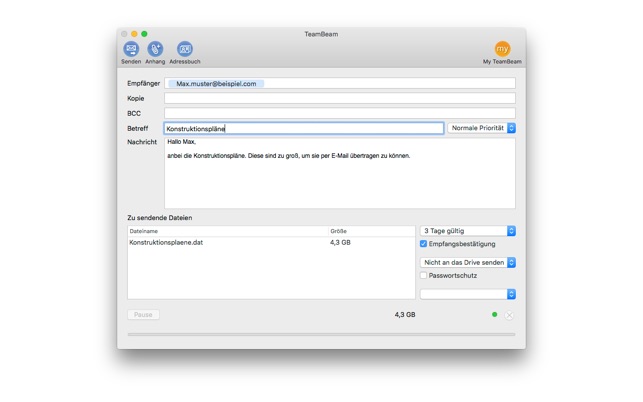Click inside the Nachricht message area
Screen dimensions: 643x402
340,173
